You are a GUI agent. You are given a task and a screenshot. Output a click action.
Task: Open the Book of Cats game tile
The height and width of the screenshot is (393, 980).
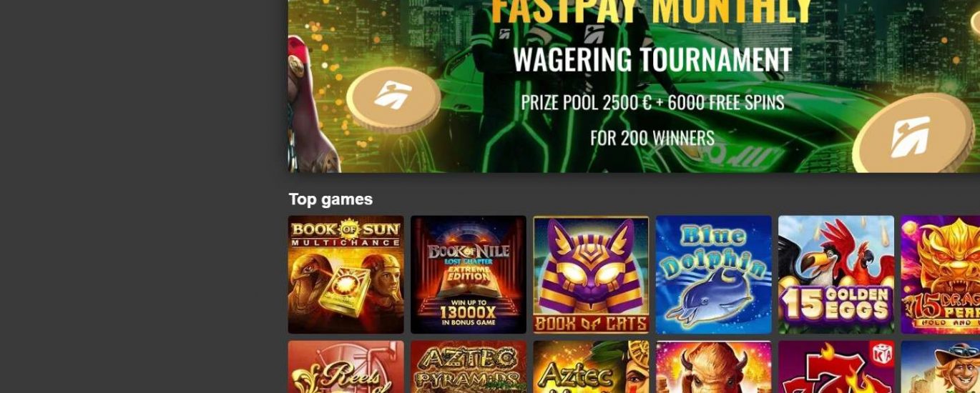point(591,274)
